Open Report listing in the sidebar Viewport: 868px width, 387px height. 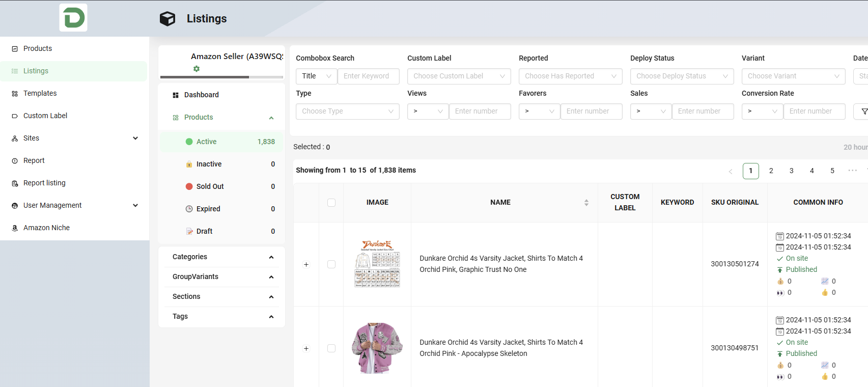[74, 183]
